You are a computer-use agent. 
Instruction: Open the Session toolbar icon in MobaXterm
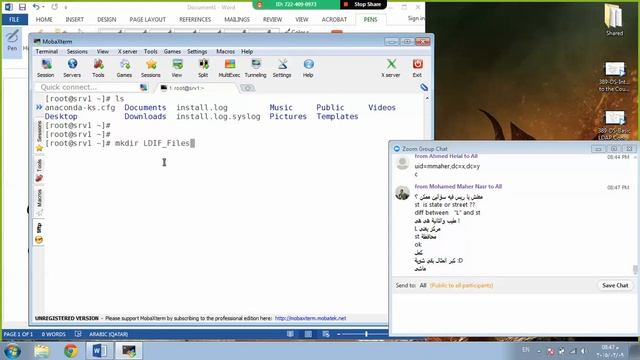(x=46, y=68)
